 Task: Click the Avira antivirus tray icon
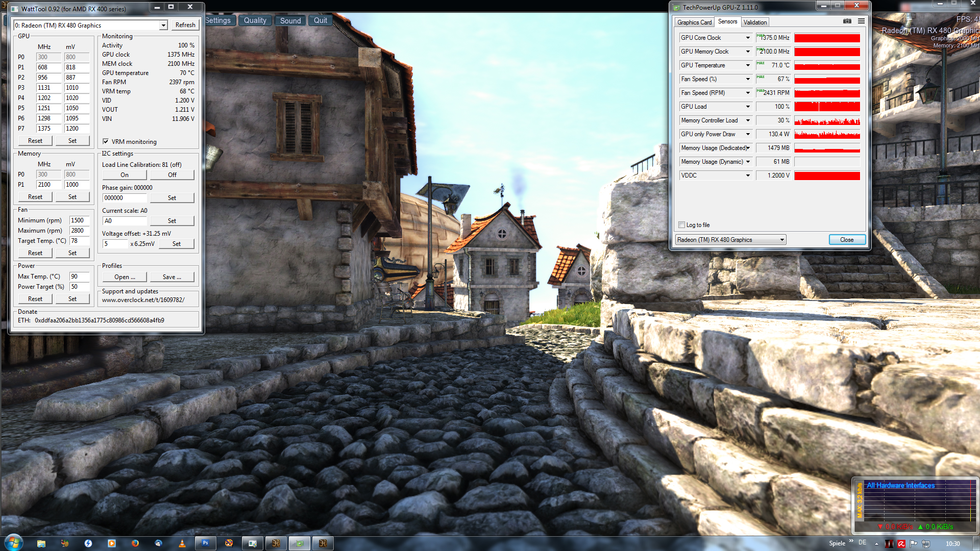pos(901,544)
